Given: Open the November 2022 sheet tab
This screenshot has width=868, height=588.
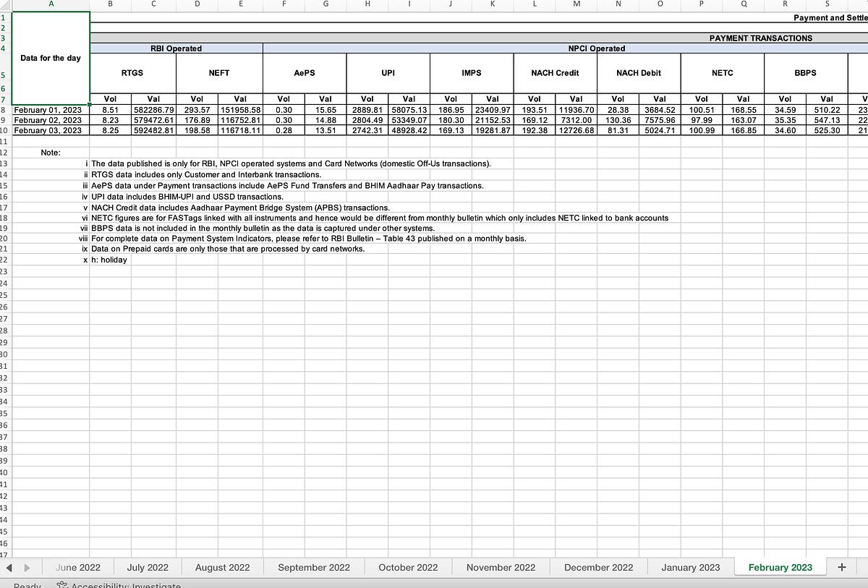Looking at the screenshot, I should pyautogui.click(x=501, y=567).
